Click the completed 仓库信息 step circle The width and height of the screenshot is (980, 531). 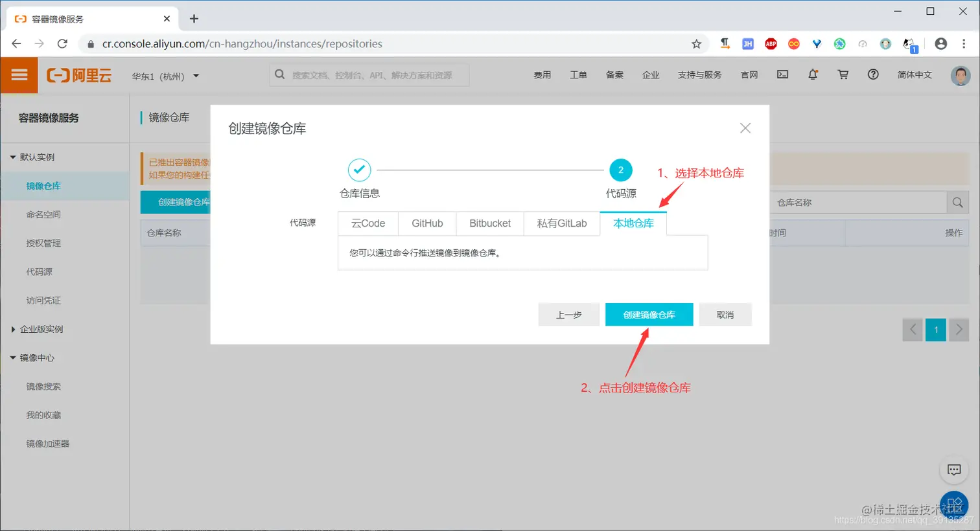pos(359,170)
